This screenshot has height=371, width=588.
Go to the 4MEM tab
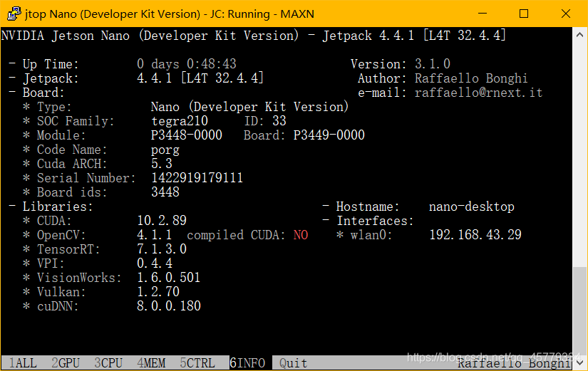coord(151,362)
